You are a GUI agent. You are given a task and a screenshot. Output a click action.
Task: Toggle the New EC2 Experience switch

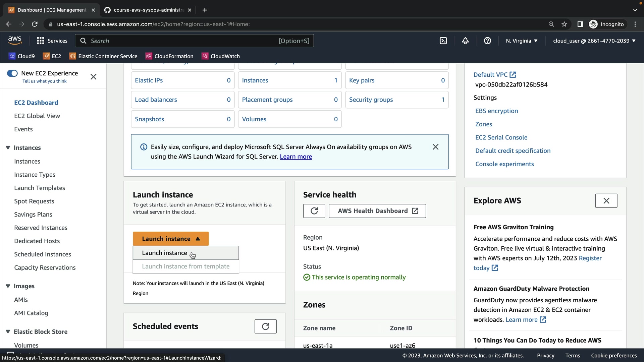pos(12,73)
